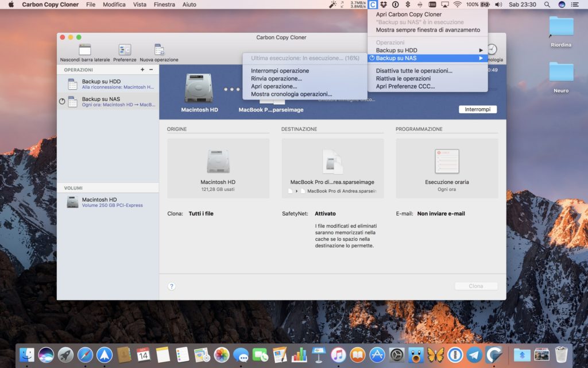Choose Riattiva le operazioni
Screen dimensions: 588x368
click(x=428, y=78)
